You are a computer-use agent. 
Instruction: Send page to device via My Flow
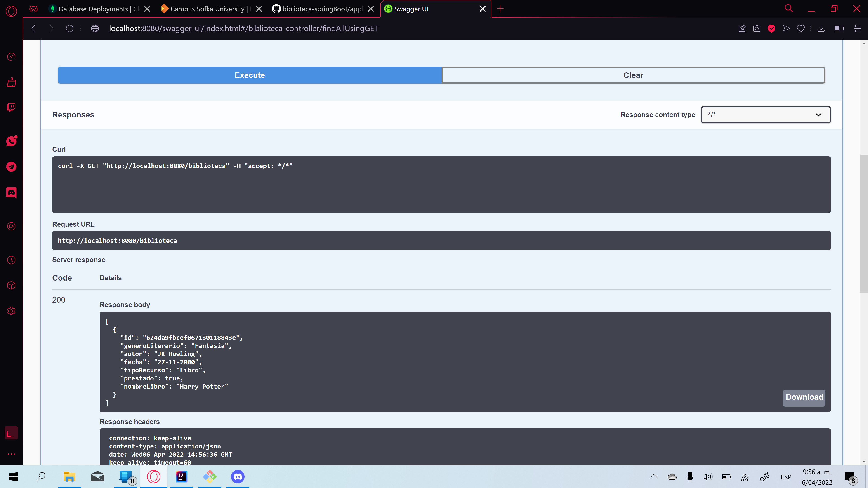tap(786, 28)
